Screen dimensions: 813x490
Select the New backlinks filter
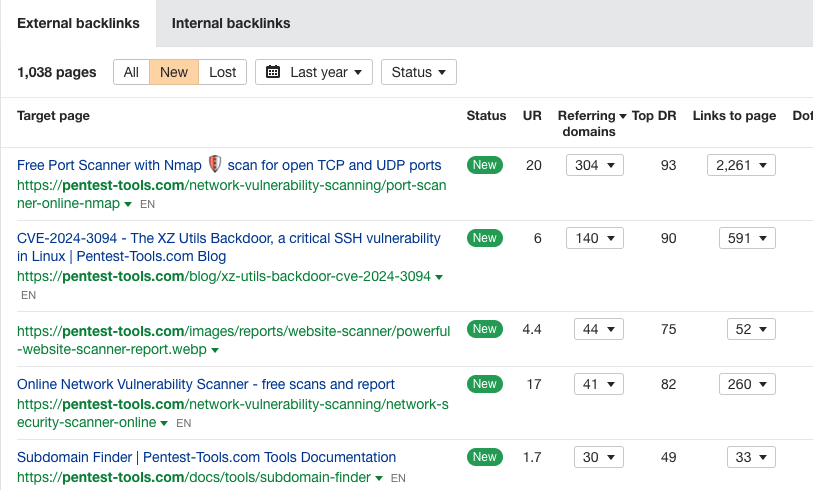[174, 72]
